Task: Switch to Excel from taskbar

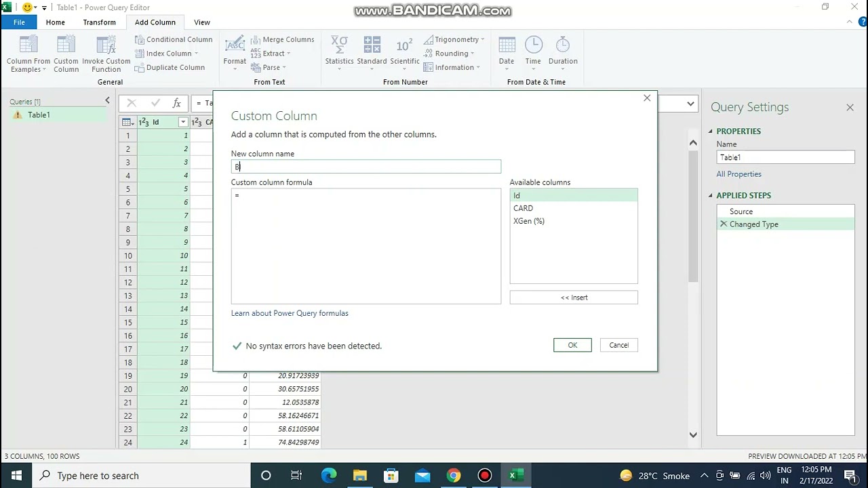Action: [x=516, y=475]
